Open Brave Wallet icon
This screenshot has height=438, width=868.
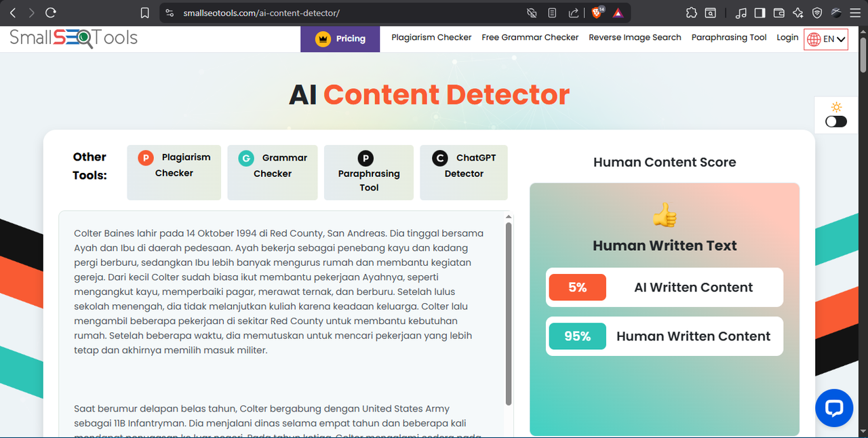(779, 13)
